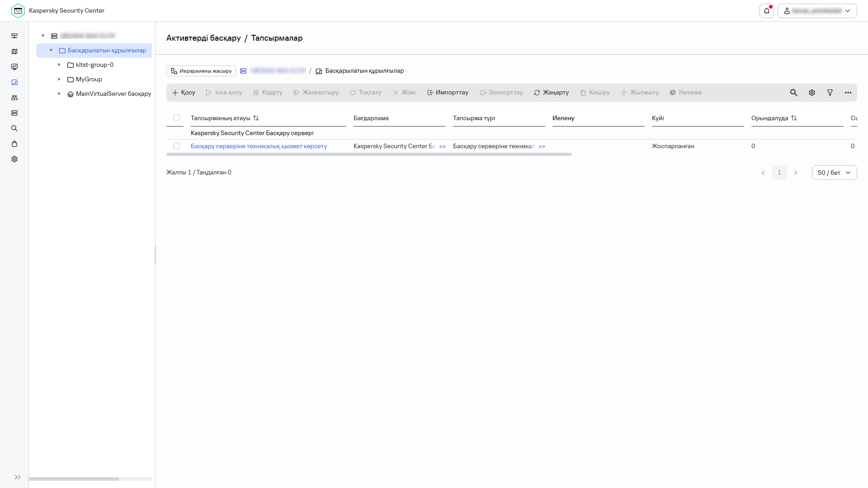The image size is (868, 488).
Task: Select all tasks with header checkbox
Action: (177, 117)
